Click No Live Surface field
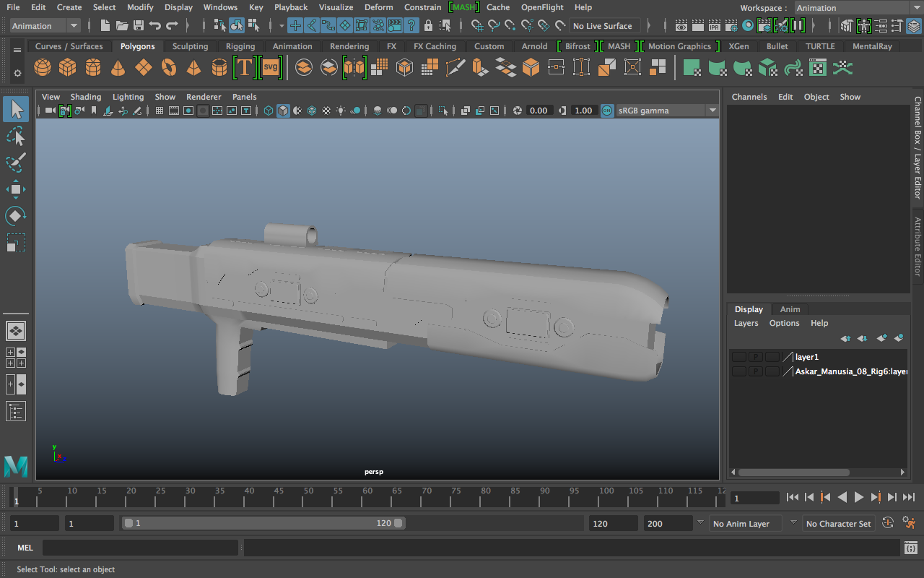This screenshot has height=578, width=924. (604, 26)
